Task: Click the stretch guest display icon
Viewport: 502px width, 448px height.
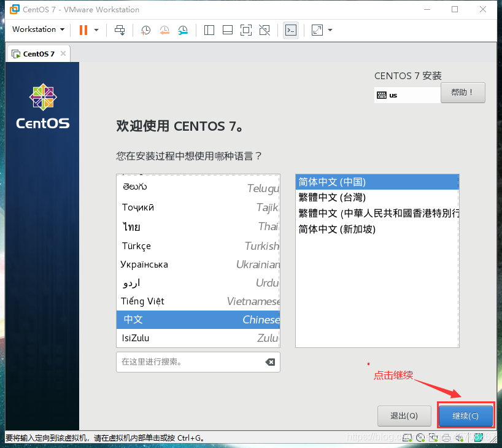Action: pos(317,30)
